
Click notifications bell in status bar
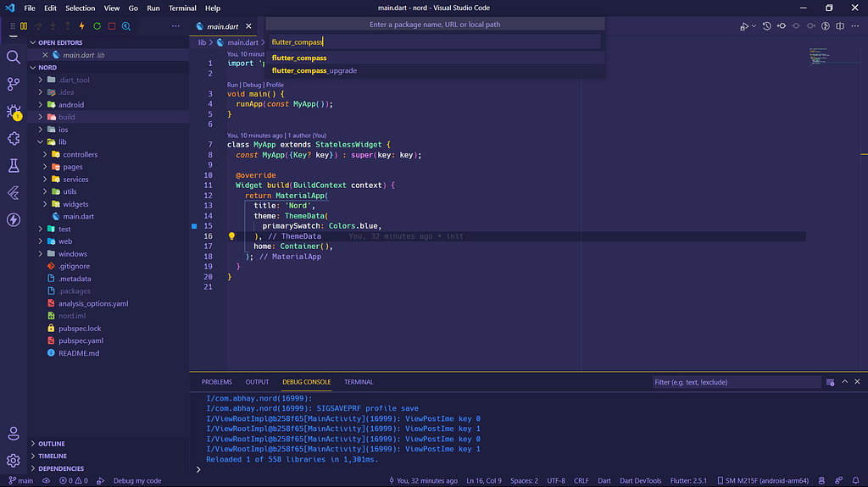pos(856,481)
